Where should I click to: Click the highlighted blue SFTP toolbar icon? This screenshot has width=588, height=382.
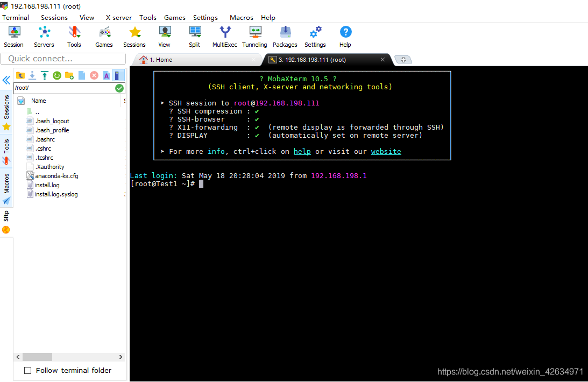[x=118, y=76]
